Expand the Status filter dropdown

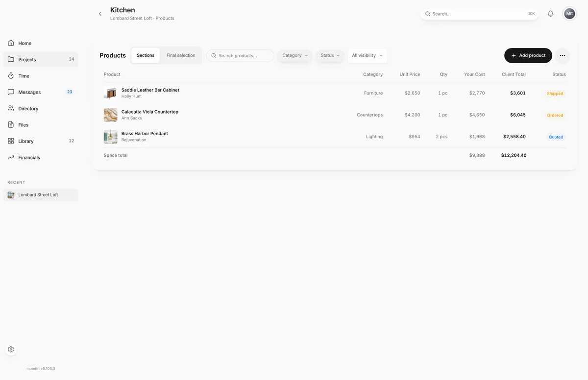pyautogui.click(x=330, y=55)
